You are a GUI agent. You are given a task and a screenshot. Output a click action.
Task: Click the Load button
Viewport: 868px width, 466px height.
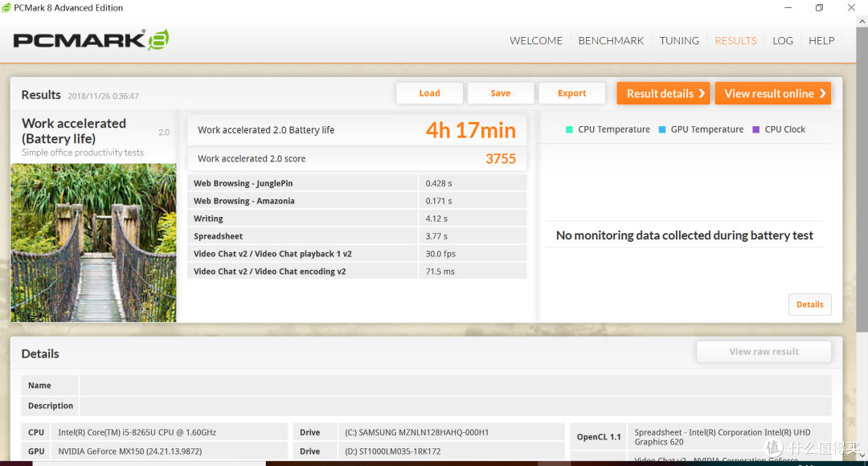(x=429, y=93)
